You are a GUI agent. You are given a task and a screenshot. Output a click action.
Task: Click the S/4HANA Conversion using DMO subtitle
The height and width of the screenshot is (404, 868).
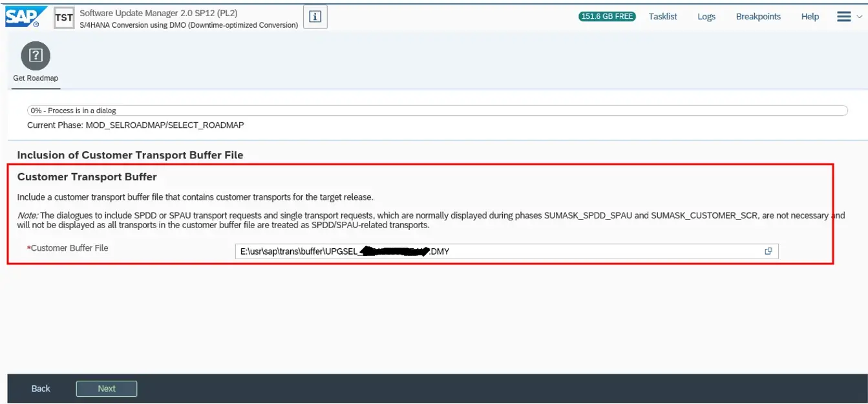click(x=189, y=25)
